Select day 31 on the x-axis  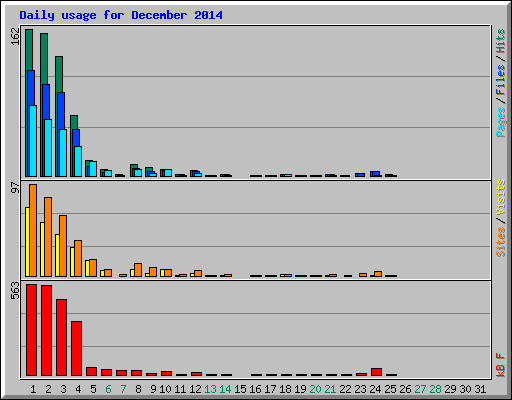coord(480,389)
